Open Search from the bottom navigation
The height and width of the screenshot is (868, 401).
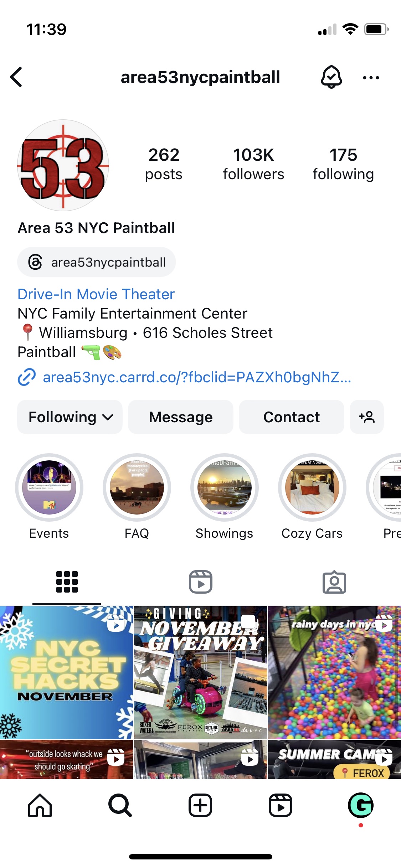click(120, 805)
